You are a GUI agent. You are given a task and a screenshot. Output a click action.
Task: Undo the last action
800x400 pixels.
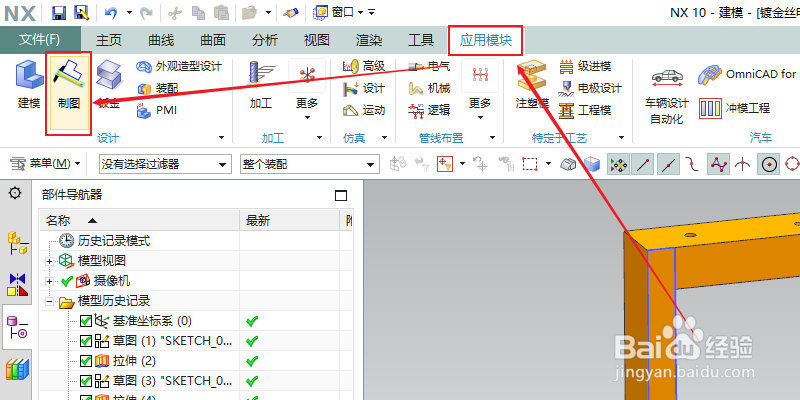coord(111,12)
